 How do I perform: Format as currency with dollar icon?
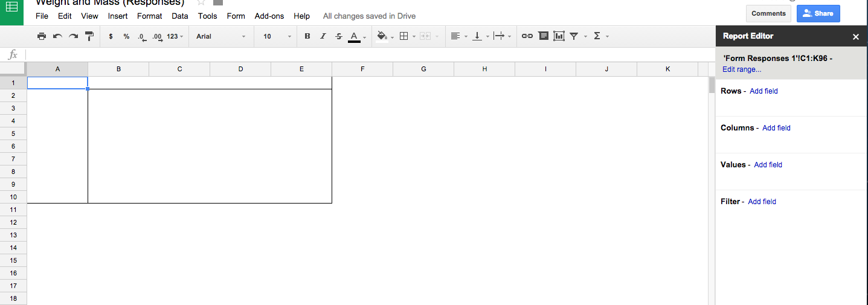pos(111,36)
